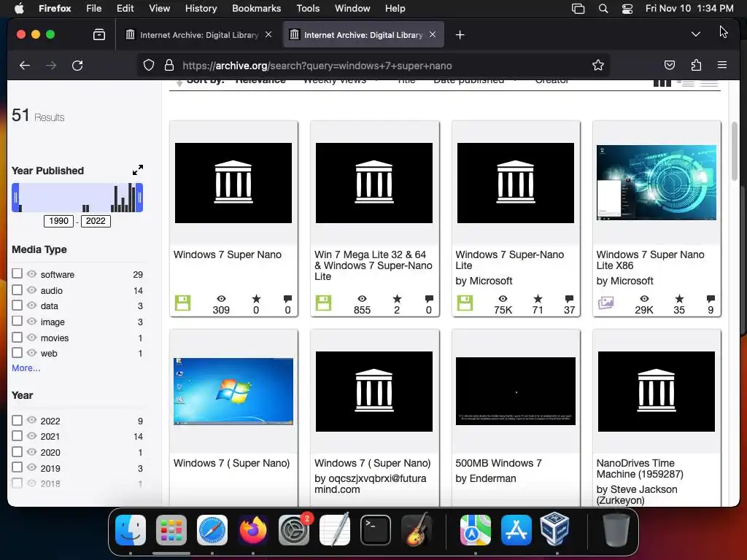
Task: Open Launchpad from the dock
Action: click(171, 529)
